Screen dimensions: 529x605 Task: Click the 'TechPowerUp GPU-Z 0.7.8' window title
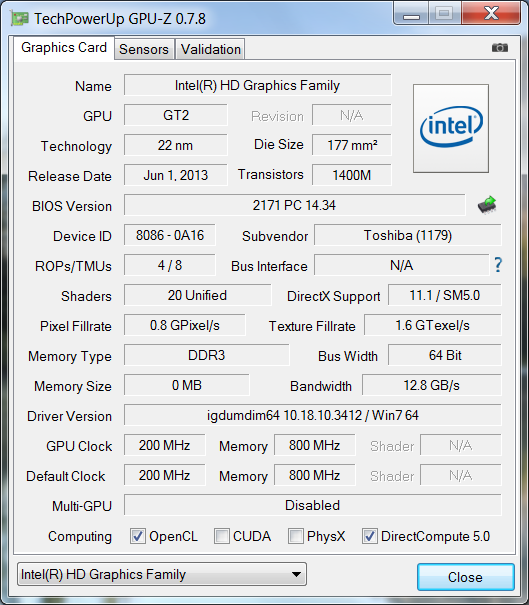[x=120, y=19]
